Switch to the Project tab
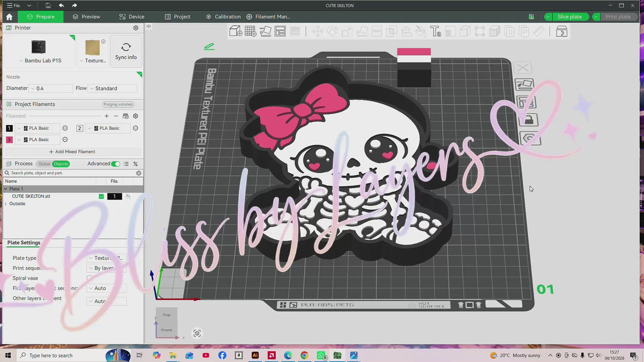The width and height of the screenshot is (644, 362). tap(178, 17)
